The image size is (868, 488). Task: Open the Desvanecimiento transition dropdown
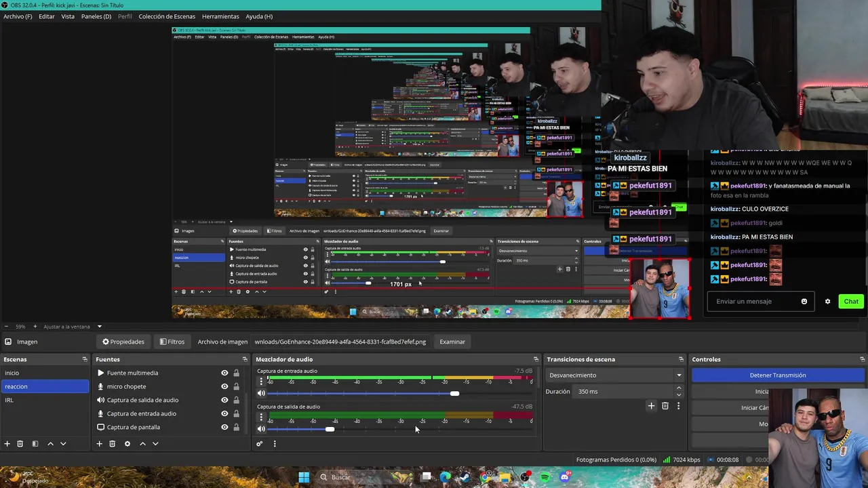click(x=614, y=375)
